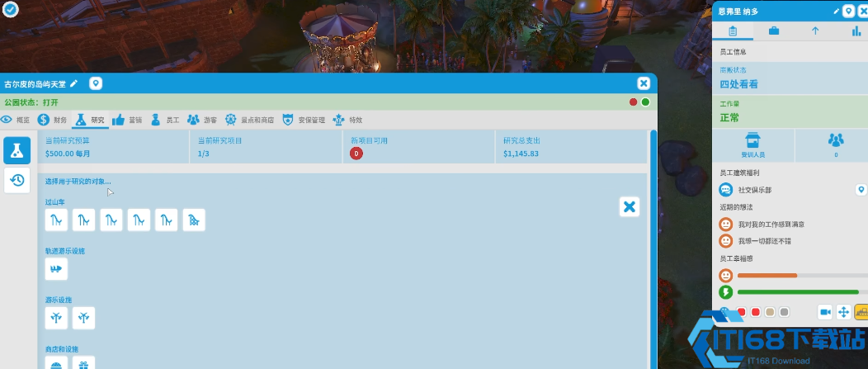This screenshot has width=868, height=369.
Task: Click the thought 我对我的工作感到满意
Action: pyautogui.click(x=771, y=225)
